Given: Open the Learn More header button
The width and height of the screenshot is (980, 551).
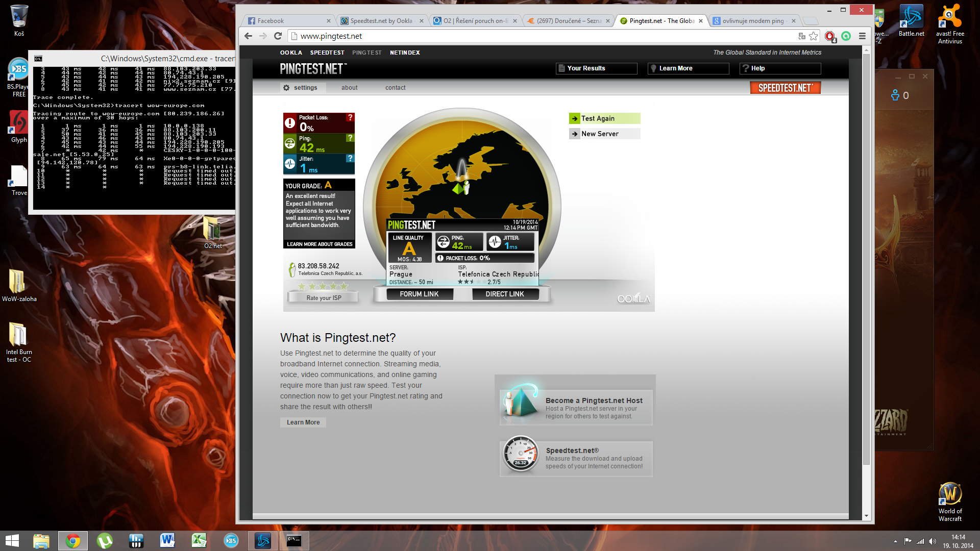Looking at the screenshot, I should pos(688,68).
